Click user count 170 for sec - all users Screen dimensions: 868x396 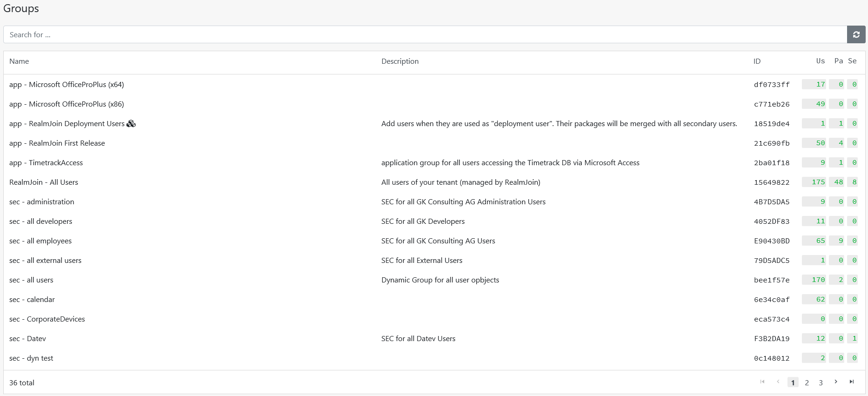[814, 280]
